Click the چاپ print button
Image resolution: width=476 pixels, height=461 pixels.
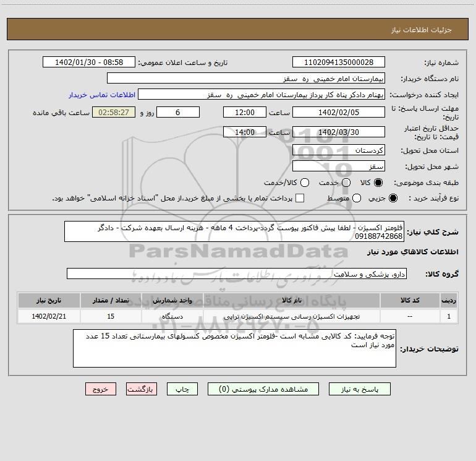(x=182, y=389)
